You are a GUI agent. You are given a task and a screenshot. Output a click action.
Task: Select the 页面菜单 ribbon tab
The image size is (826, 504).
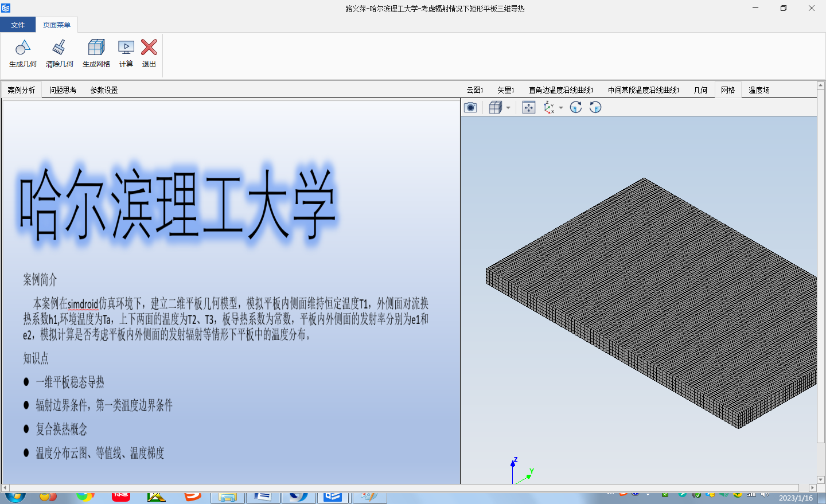click(x=57, y=25)
